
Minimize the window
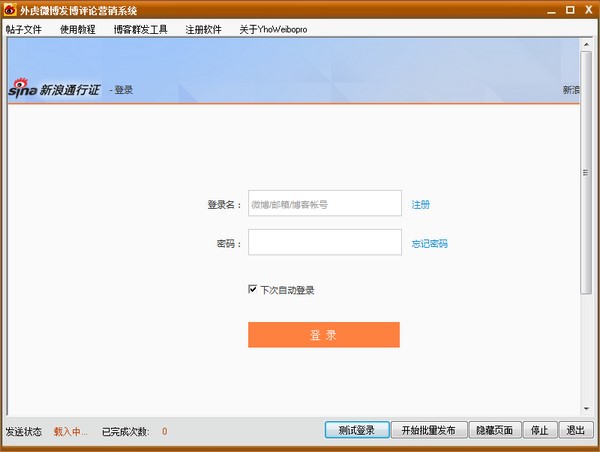pyautogui.click(x=551, y=11)
